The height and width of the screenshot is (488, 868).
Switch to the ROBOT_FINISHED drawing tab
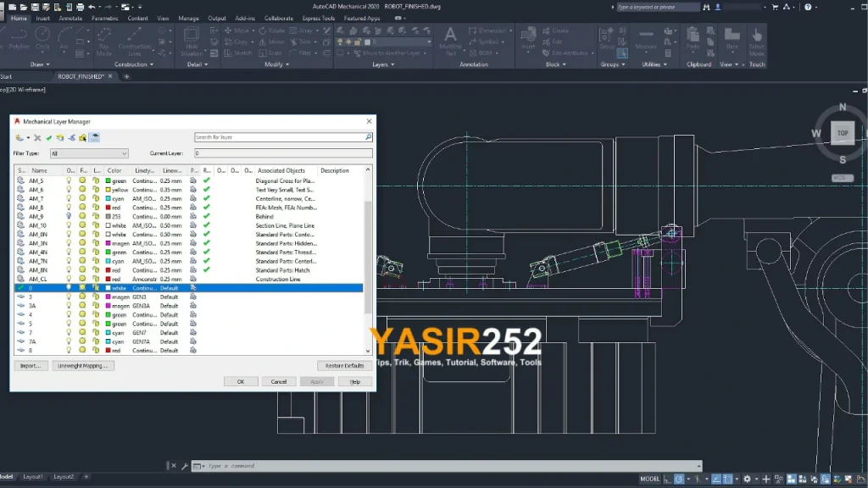coord(81,76)
